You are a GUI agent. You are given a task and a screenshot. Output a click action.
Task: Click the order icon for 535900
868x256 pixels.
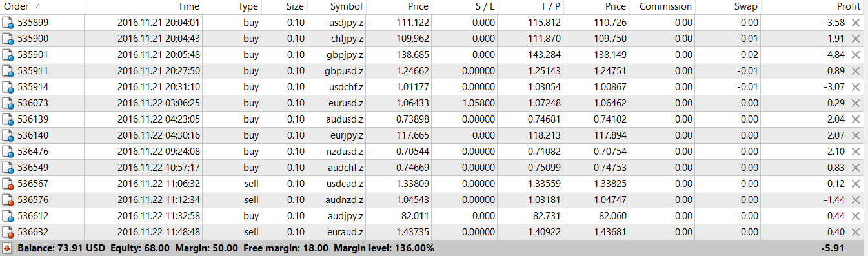click(x=8, y=39)
